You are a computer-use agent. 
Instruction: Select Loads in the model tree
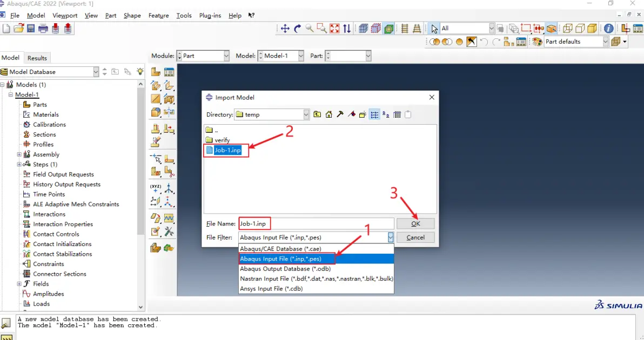(x=41, y=304)
